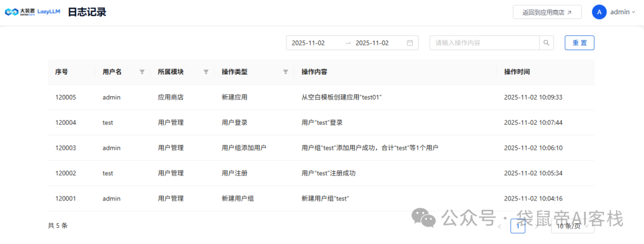Click 用户组添加用户 operation type cell
Image resolution: width=644 pixels, height=244 pixels.
(x=244, y=148)
